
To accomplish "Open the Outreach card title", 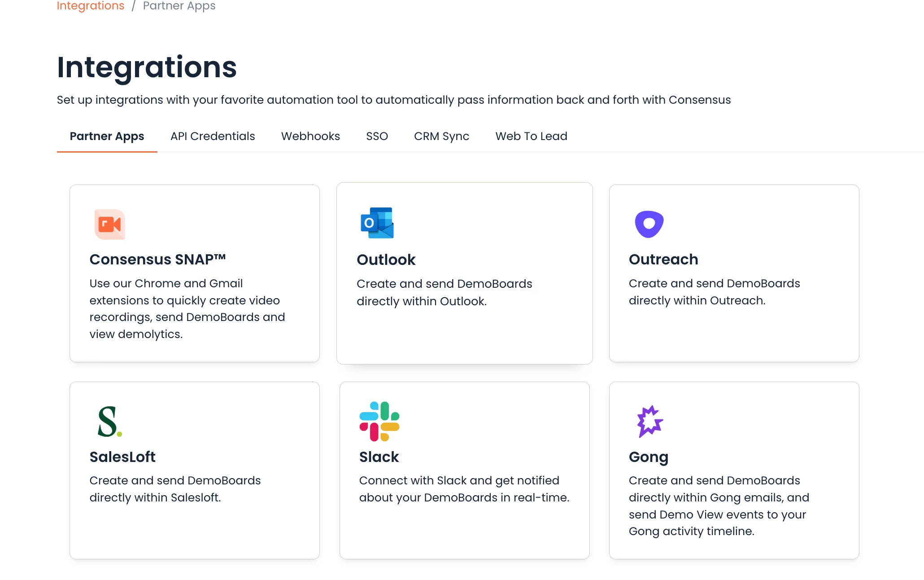I will click(663, 259).
